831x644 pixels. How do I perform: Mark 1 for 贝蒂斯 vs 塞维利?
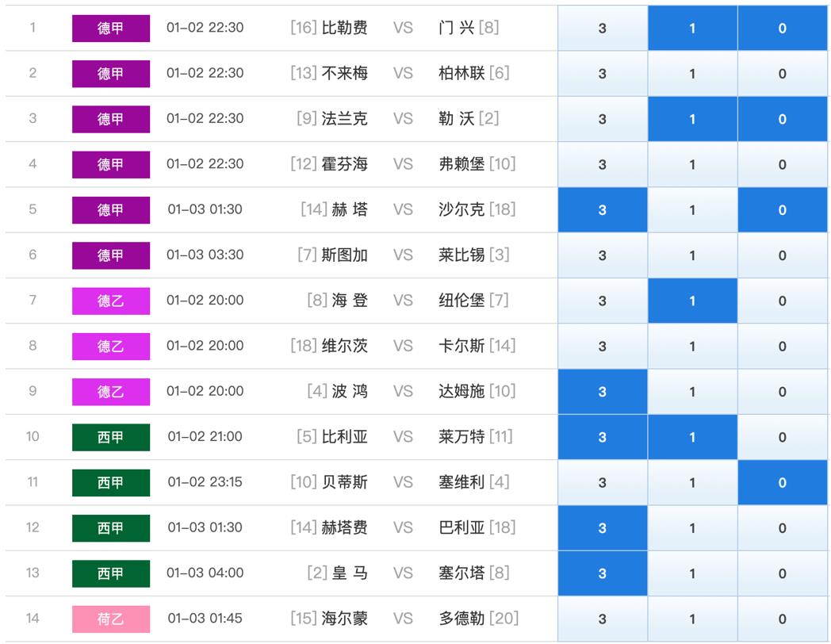click(692, 483)
